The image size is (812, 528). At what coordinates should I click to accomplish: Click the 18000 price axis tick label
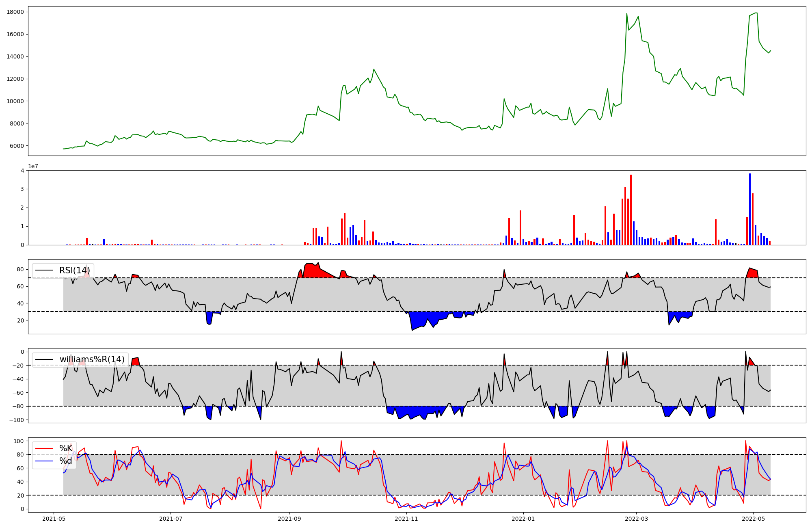(x=15, y=12)
